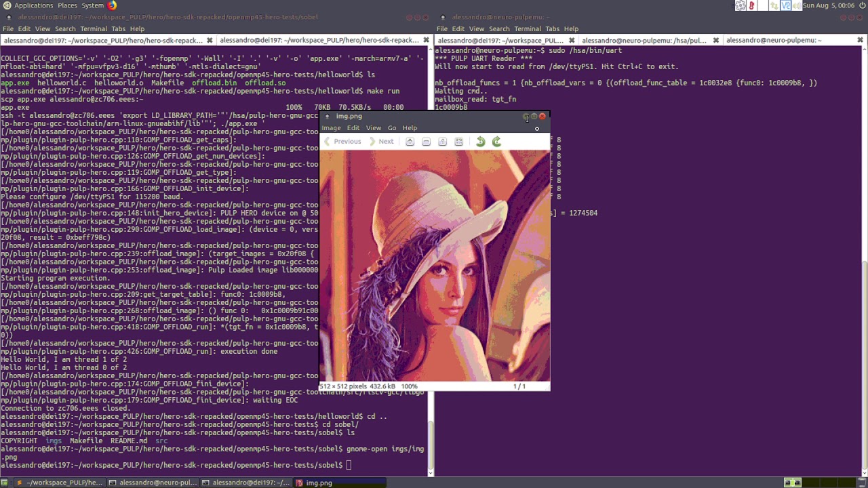Rotate image clockwise in viewer
This screenshot has width=868, height=488.
point(496,142)
